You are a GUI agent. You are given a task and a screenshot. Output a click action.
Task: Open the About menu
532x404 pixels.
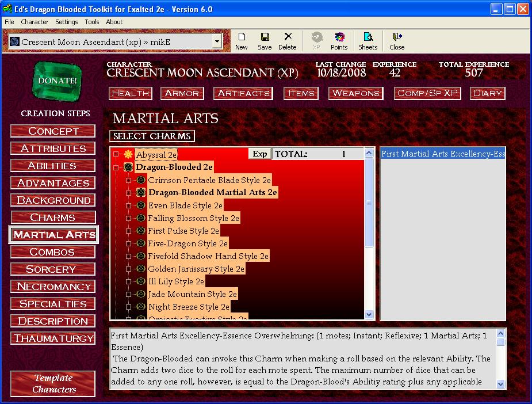[x=114, y=22]
